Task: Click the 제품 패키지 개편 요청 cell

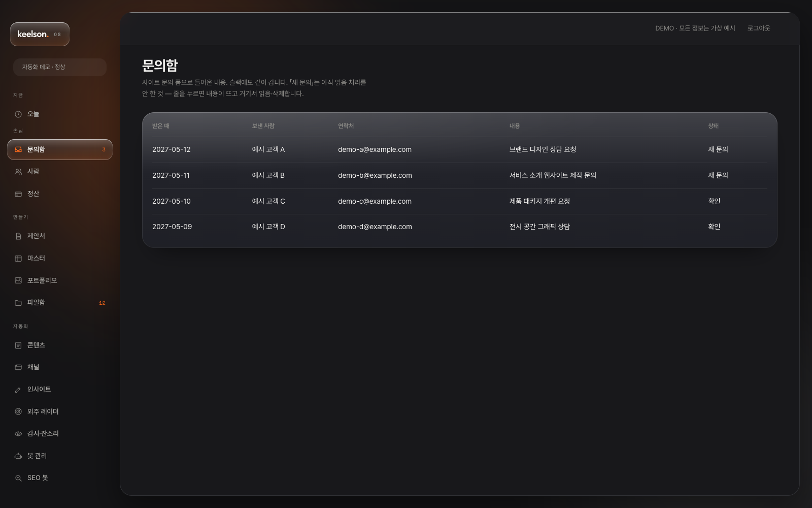Action: [539, 201]
